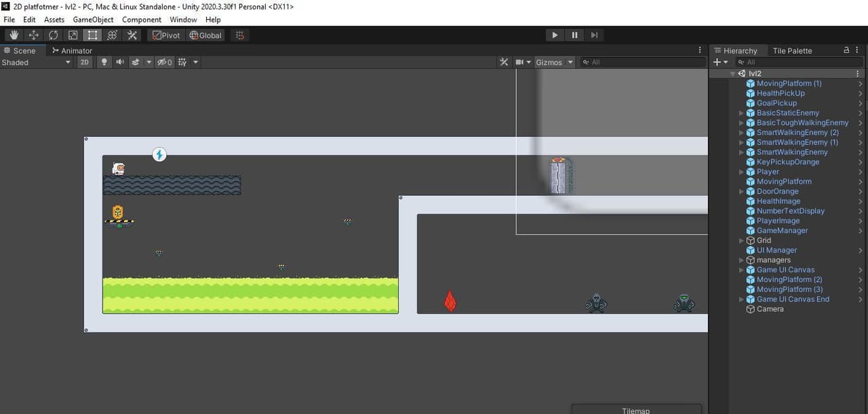Screen dimensions: 868x414
Task: Select the Move tool
Action: pyautogui.click(x=34, y=35)
